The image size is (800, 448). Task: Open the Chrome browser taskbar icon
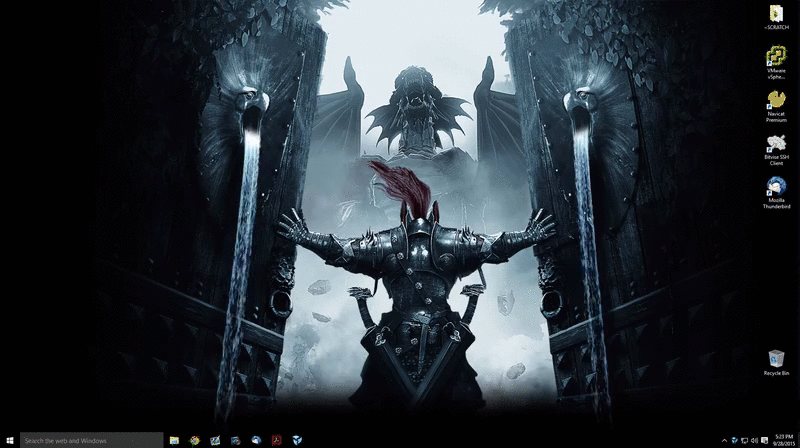(x=194, y=440)
